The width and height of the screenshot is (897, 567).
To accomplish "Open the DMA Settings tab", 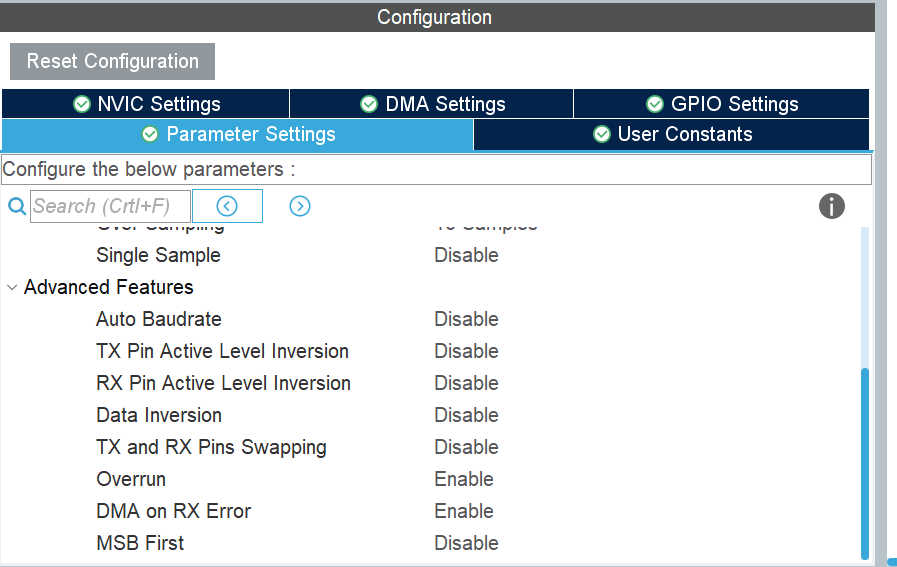I will (432, 104).
